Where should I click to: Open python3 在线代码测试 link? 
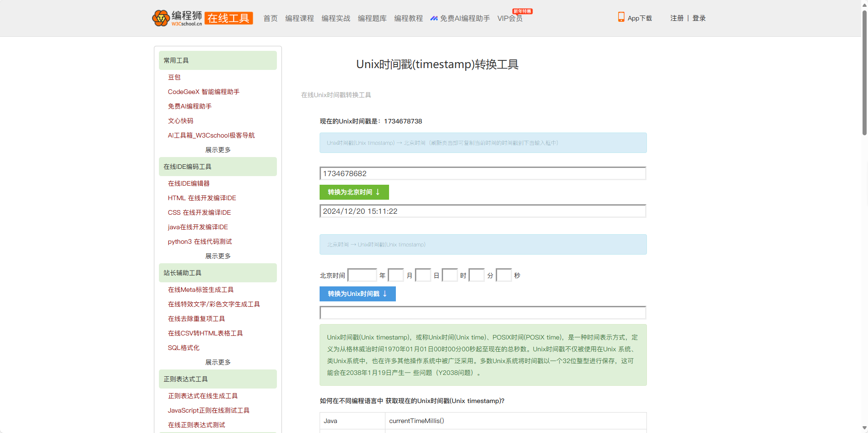200,241
